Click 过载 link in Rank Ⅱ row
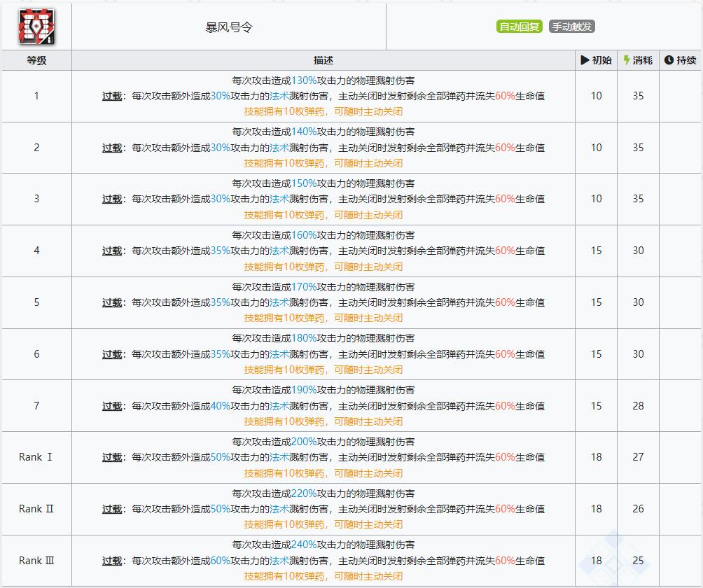Viewport: 703px width, 588px height. [111, 509]
